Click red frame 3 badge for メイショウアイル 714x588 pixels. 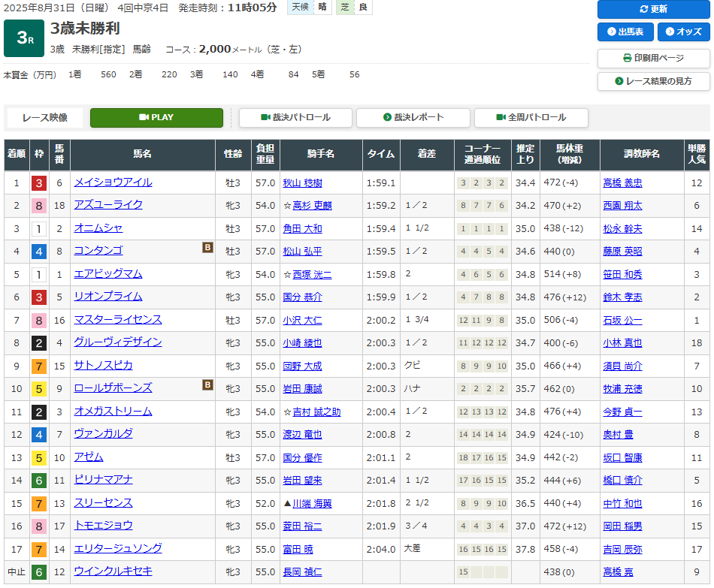38,183
